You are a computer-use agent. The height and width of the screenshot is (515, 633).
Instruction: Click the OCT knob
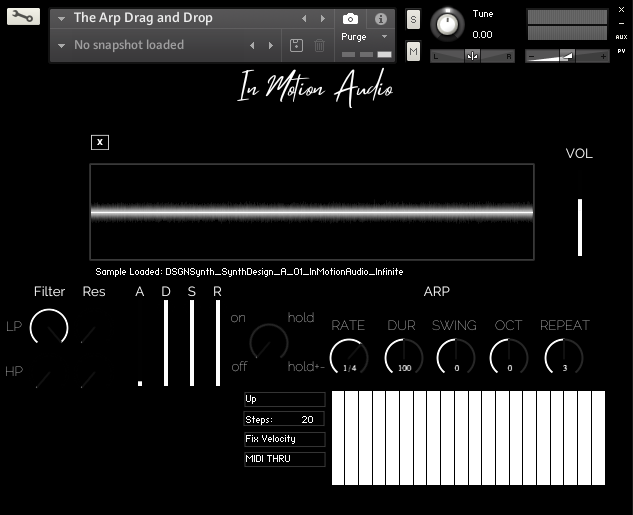pyautogui.click(x=509, y=357)
